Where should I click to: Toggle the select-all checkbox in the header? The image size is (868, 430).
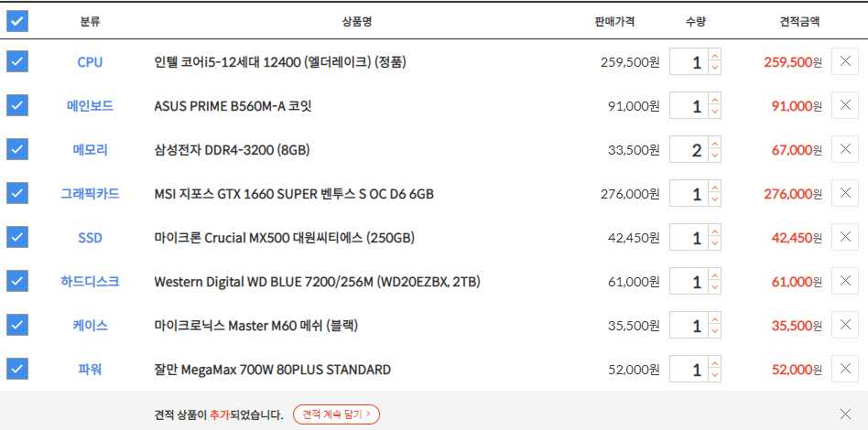(x=17, y=22)
